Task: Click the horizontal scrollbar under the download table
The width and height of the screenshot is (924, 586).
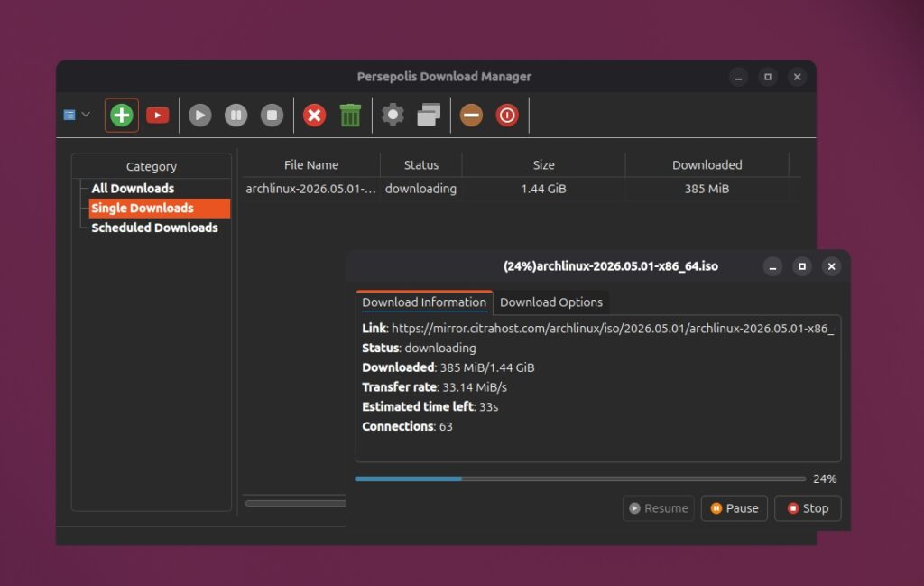Action: click(295, 504)
